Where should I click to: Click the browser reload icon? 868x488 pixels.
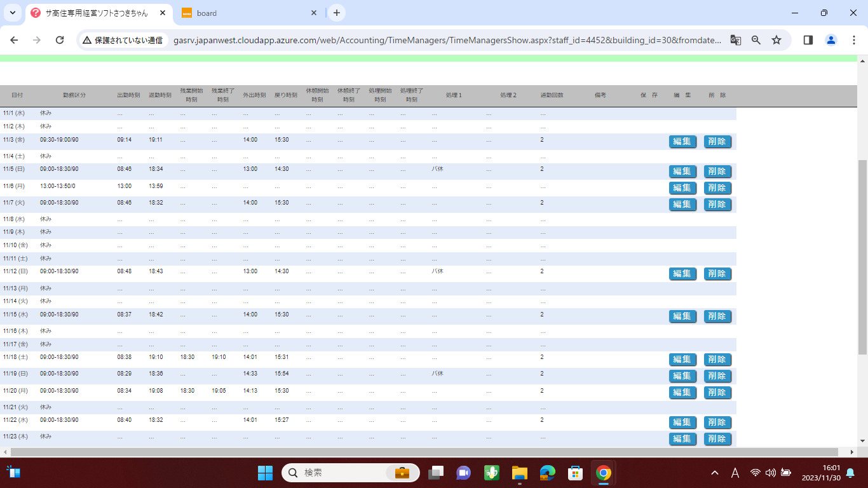point(60,40)
